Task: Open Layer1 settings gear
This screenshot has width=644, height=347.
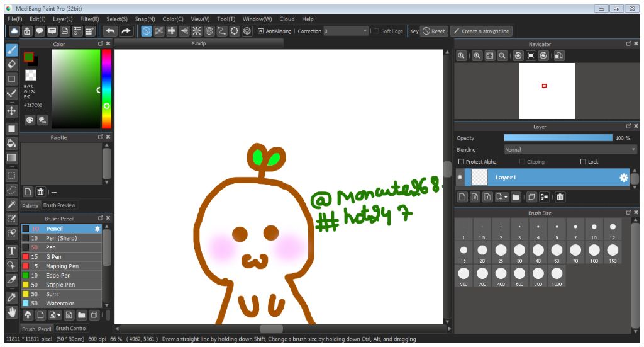Action: (x=623, y=178)
